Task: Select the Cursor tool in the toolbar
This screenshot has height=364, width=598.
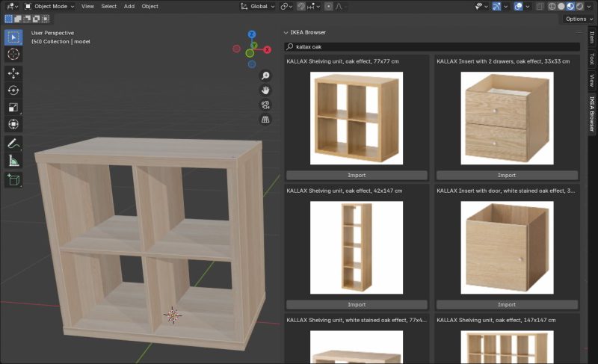Action: click(x=13, y=55)
